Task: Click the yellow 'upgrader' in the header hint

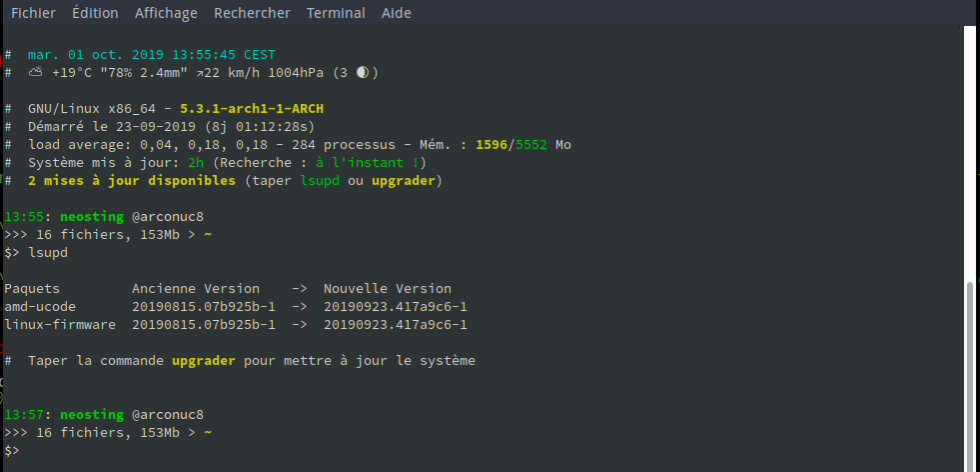Action: 404,182
